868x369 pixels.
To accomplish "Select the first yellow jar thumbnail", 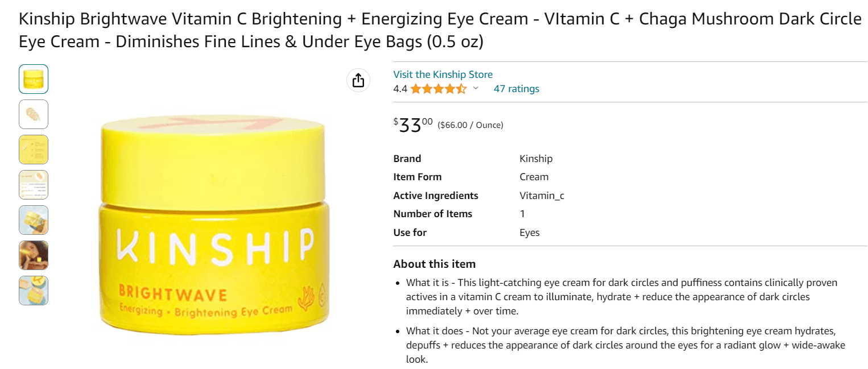I will 34,79.
